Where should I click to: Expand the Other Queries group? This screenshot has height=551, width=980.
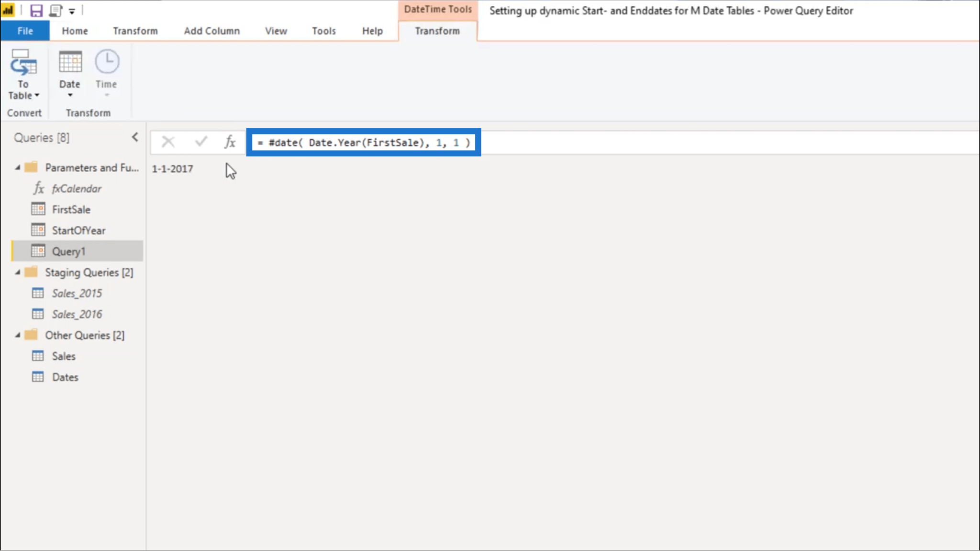pyautogui.click(x=18, y=335)
